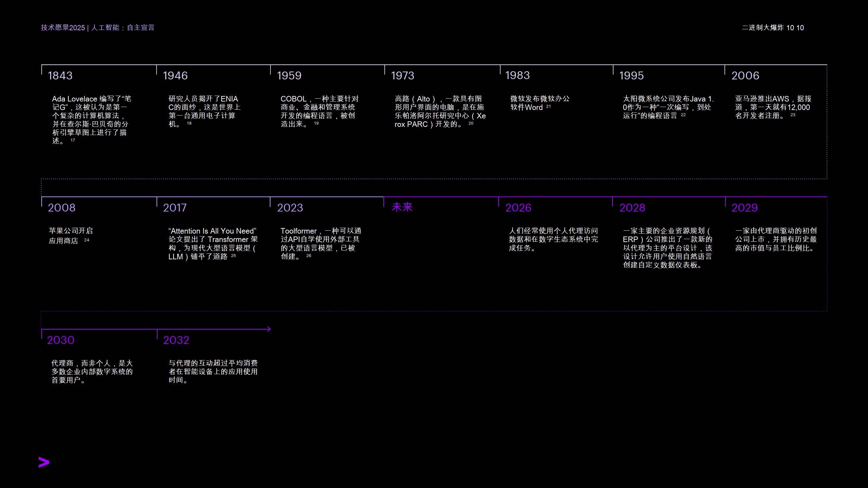
Task: Click the 2029 startup IPO prediction text
Action: (775, 239)
